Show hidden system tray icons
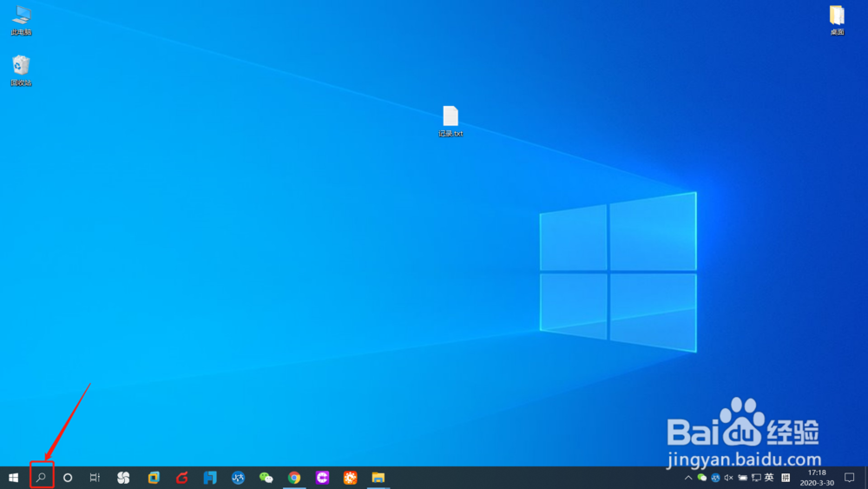Screen dimensions: 868x489 pyautogui.click(x=688, y=478)
